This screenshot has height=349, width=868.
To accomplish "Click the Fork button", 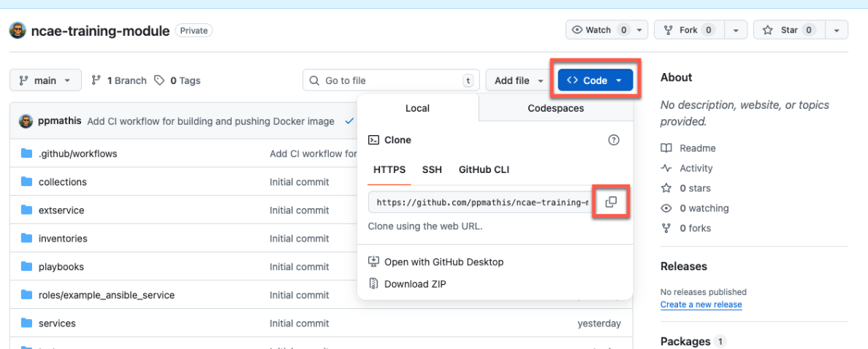I will pyautogui.click(x=689, y=30).
